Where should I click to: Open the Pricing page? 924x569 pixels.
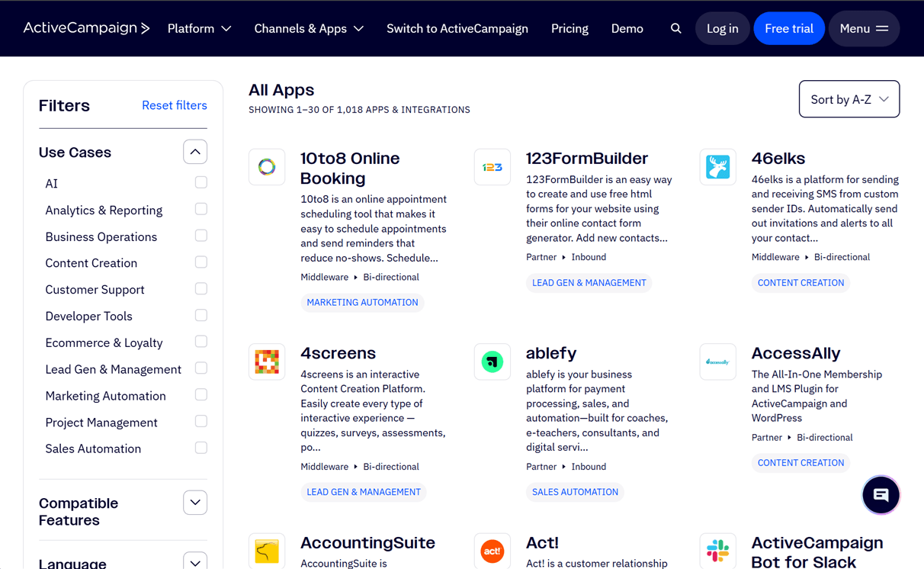[569, 28]
